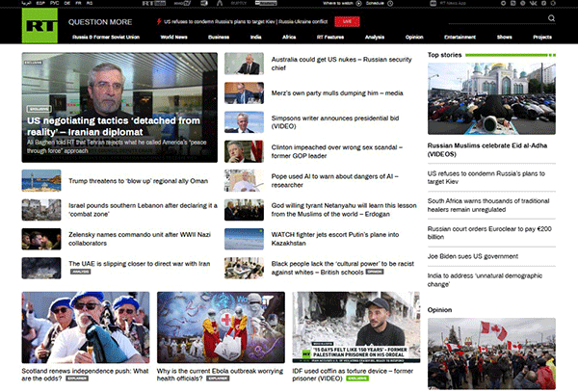This screenshot has width=578, height=392.
Task: Open 'Scotland renews independence push' headline
Action: 85,375
